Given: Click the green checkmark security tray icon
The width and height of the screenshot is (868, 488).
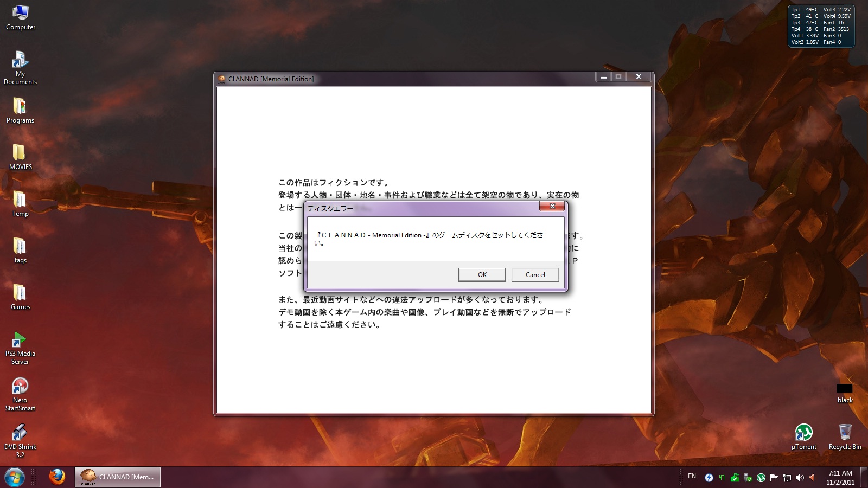Looking at the screenshot, I should point(735,478).
